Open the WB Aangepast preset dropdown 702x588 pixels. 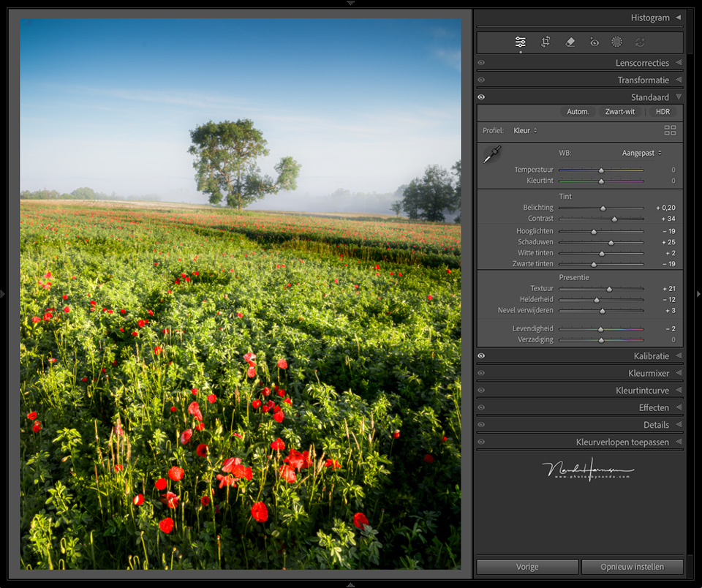point(641,153)
